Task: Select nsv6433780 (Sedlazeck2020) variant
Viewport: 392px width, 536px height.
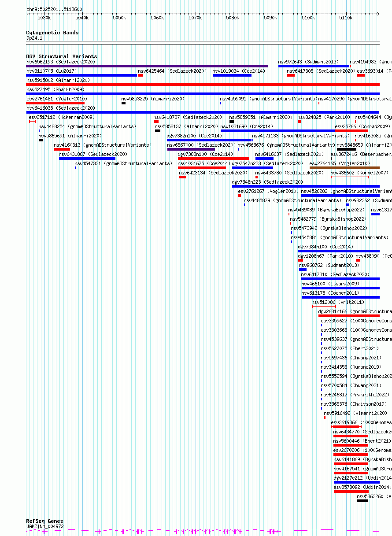Action: coord(289,173)
